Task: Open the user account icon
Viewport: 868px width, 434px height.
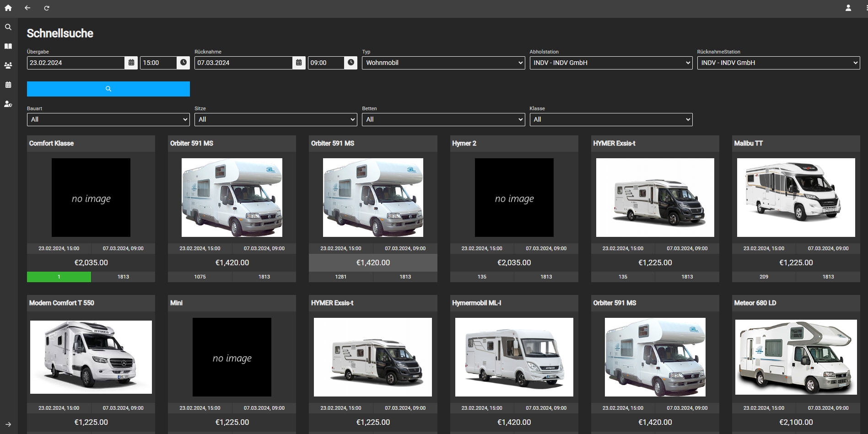Action: pyautogui.click(x=848, y=8)
